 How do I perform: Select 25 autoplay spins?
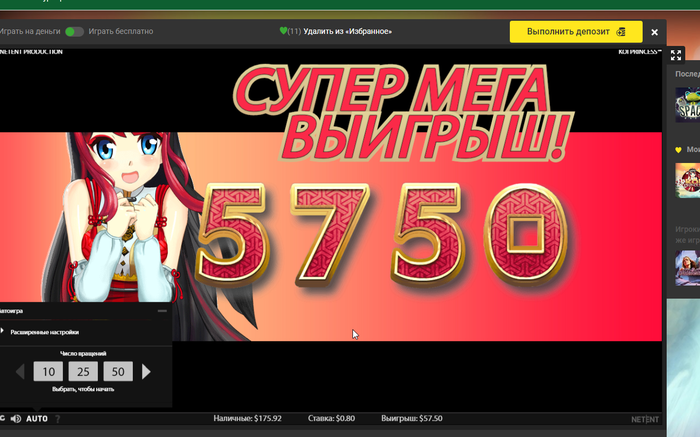pos(83,371)
